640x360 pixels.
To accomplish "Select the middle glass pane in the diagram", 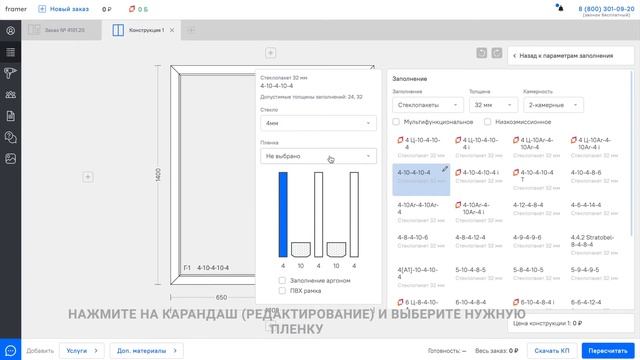I will coord(318,215).
